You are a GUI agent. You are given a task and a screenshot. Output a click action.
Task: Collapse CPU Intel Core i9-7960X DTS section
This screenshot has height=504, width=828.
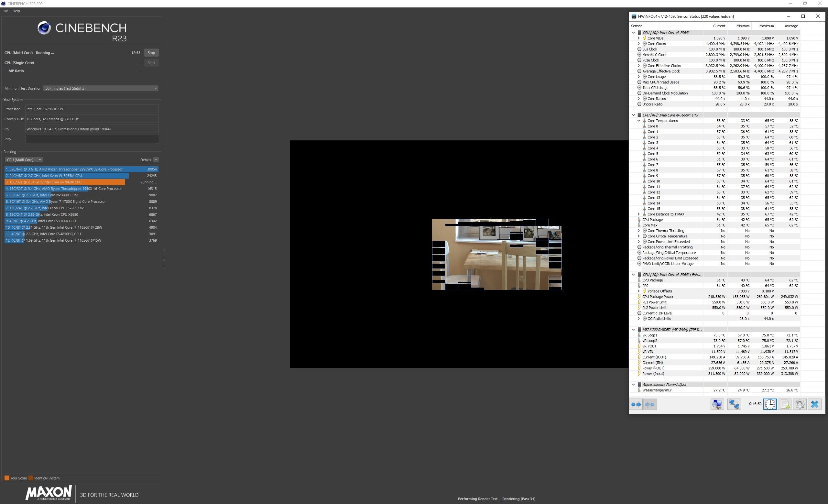633,115
